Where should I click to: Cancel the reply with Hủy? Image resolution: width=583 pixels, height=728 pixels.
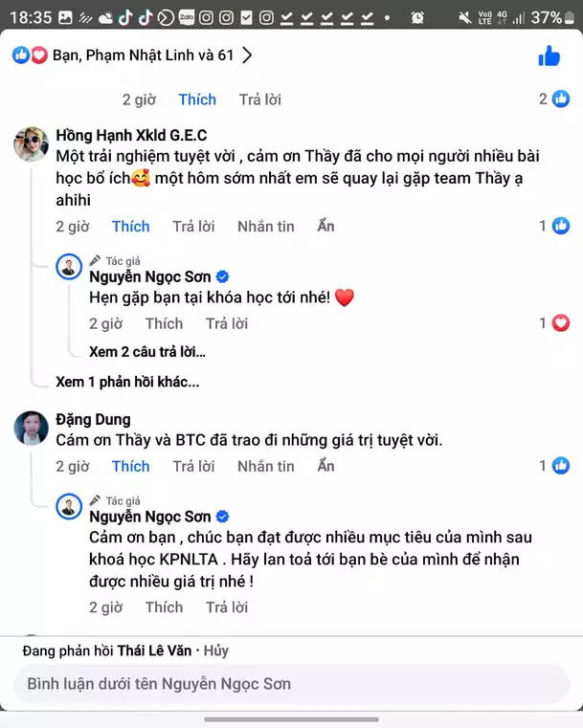coord(216,651)
